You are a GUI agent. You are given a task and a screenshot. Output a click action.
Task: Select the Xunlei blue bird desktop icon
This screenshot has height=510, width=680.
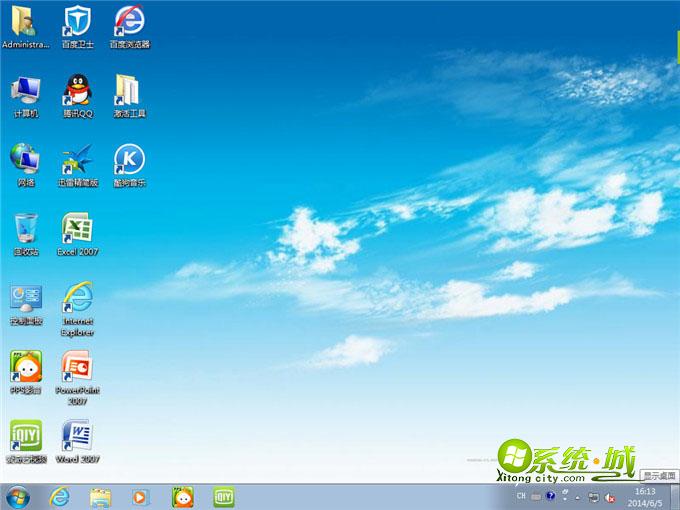click(77, 159)
